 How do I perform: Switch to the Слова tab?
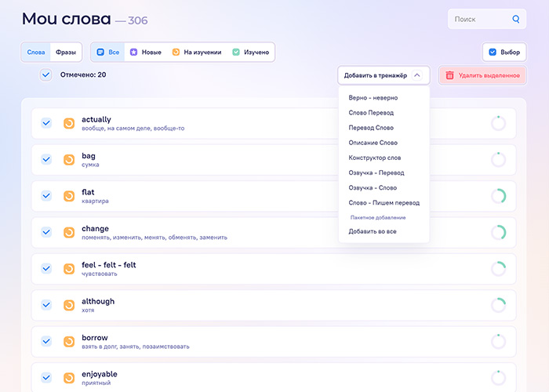click(x=36, y=53)
